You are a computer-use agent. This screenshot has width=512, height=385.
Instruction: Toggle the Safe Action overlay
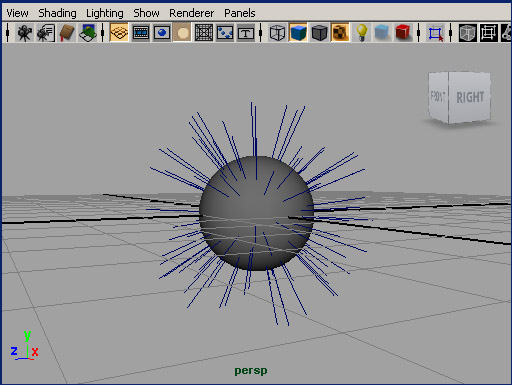(x=225, y=33)
